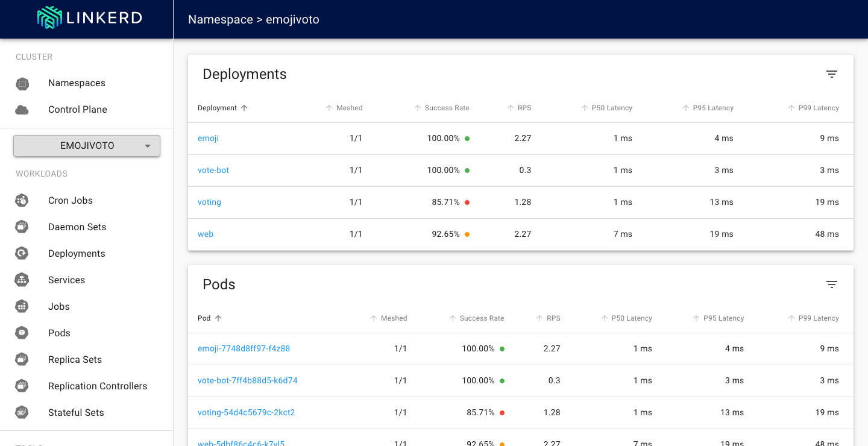This screenshot has width=868, height=446.
Task: Click the Pods workload icon
Action: tap(22, 333)
